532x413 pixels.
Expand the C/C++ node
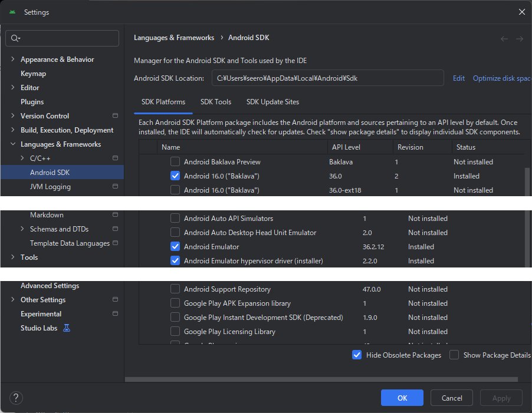(22, 158)
